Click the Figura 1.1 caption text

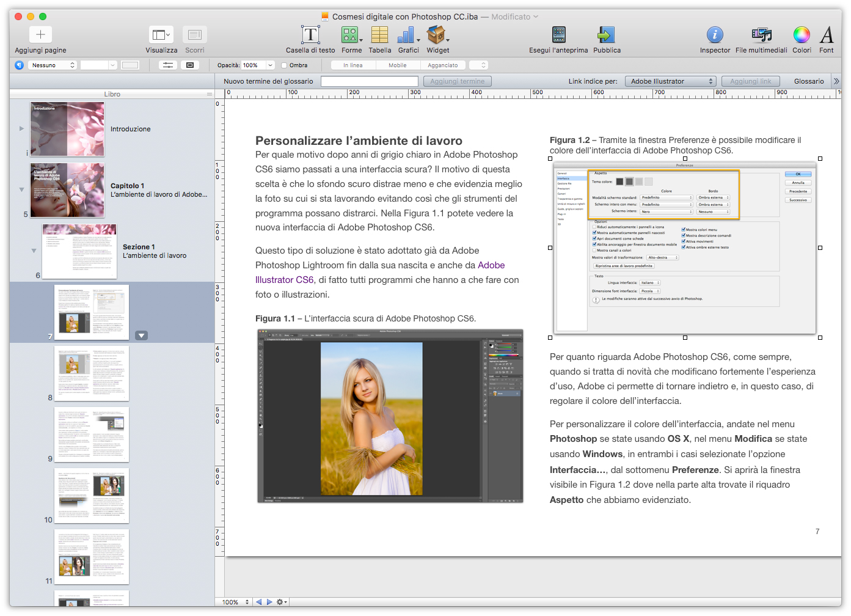point(365,318)
